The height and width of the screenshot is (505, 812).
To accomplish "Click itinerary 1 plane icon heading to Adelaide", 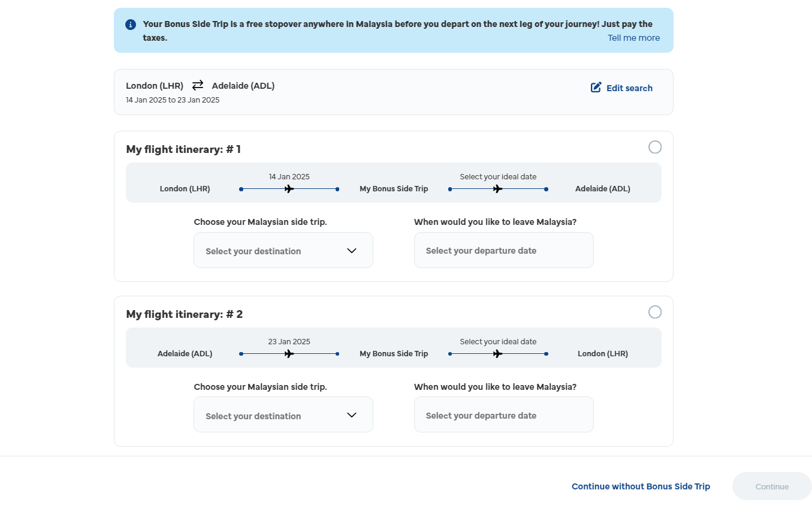I will pyautogui.click(x=497, y=189).
